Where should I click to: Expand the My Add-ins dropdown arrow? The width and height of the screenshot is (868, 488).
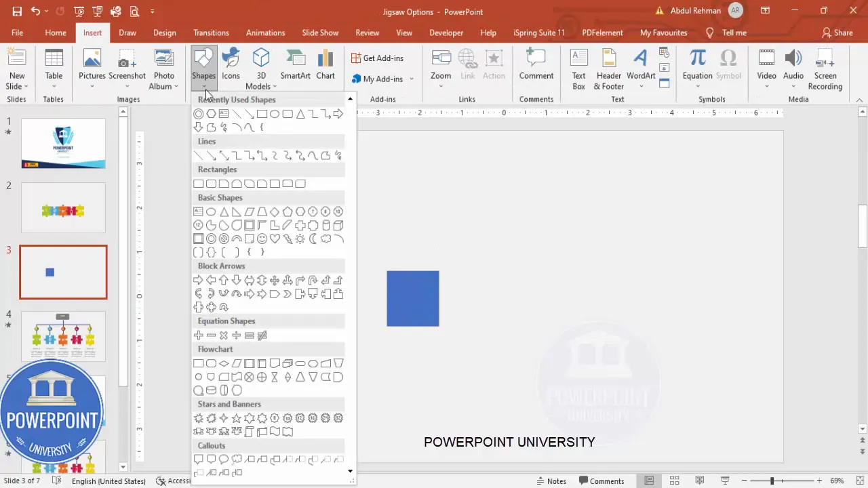411,79
